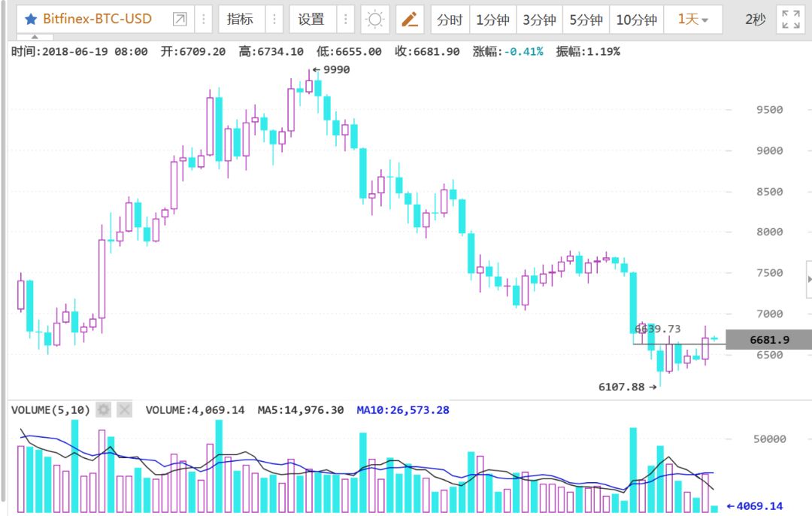Expand options dots beside 设置
The width and height of the screenshot is (812, 516).
345,20
